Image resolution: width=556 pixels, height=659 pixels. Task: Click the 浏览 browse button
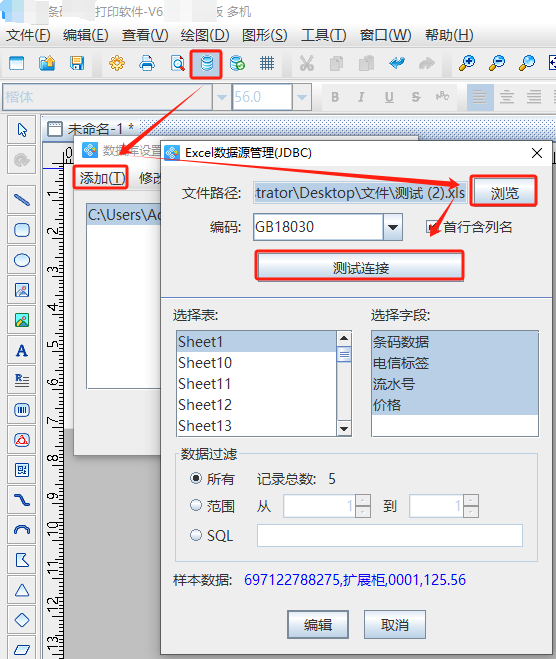click(504, 192)
